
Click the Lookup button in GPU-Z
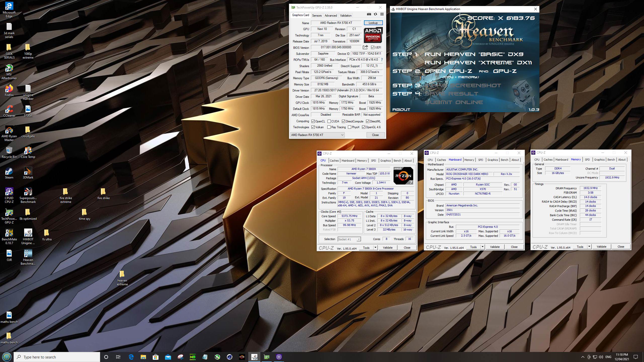click(x=373, y=23)
